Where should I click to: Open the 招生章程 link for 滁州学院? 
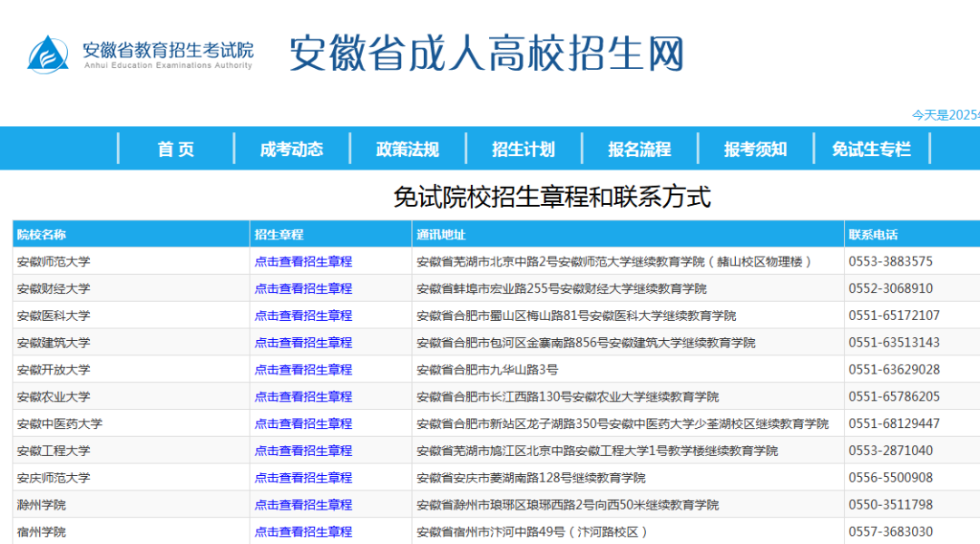click(x=303, y=505)
